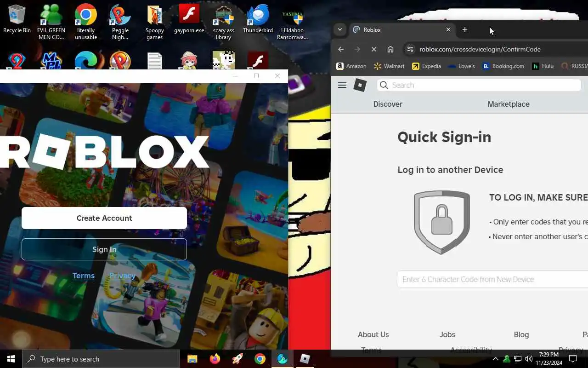Open the Thunderbird desktop shortcut

tap(258, 19)
